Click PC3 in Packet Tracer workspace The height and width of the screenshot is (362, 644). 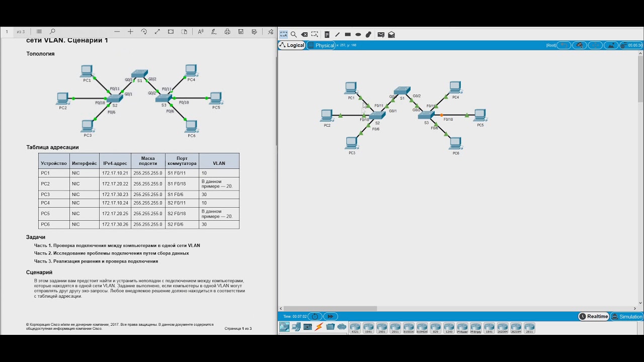pos(352,143)
